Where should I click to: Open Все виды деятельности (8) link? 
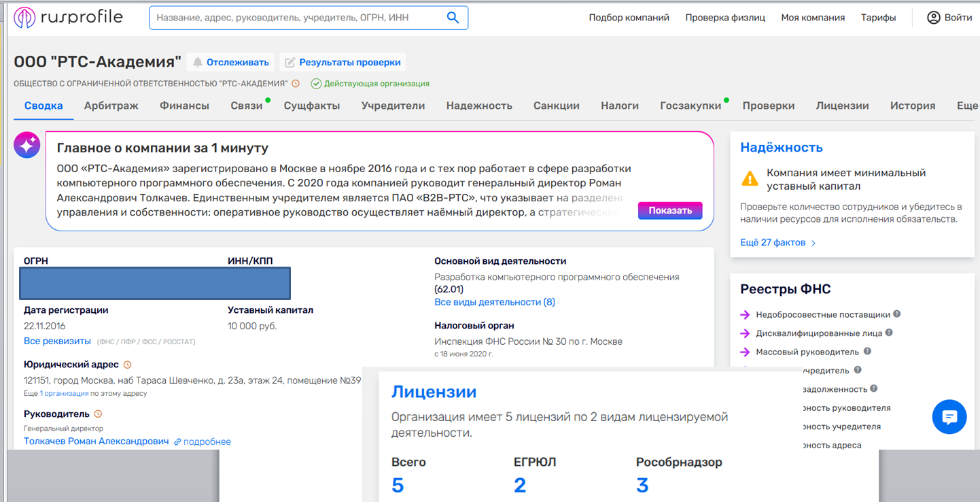pos(495,302)
